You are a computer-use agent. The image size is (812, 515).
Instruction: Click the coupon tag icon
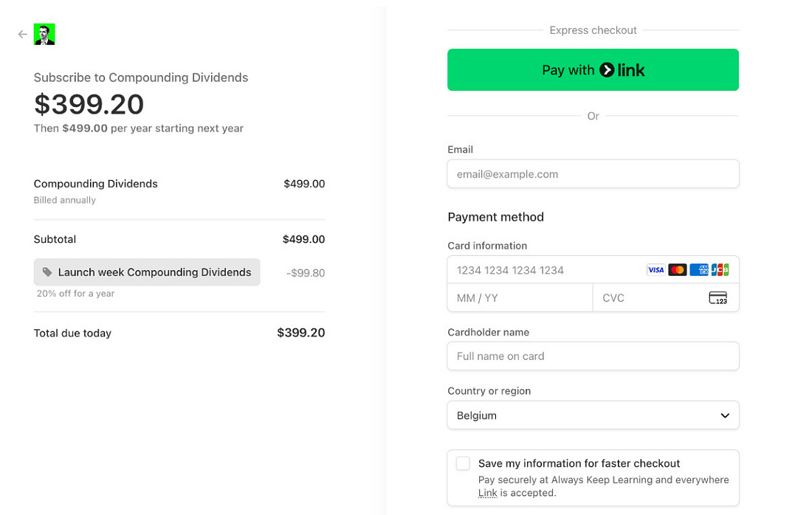(47, 272)
